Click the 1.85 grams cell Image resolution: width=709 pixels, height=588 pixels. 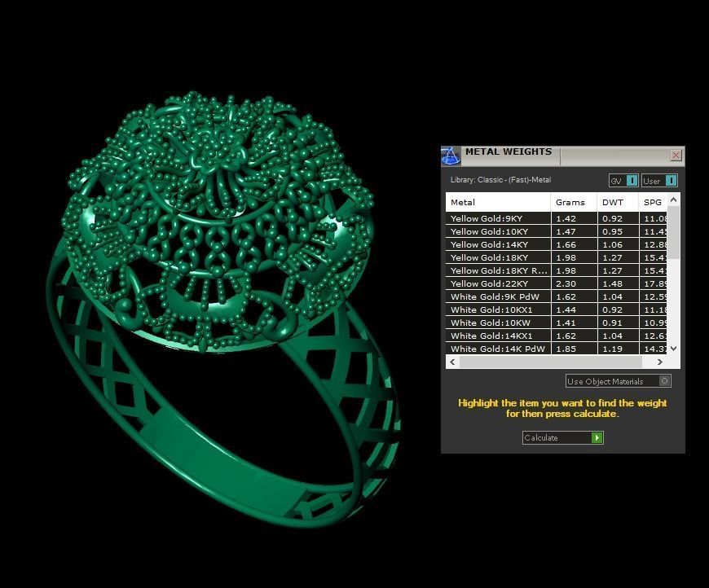(575, 349)
